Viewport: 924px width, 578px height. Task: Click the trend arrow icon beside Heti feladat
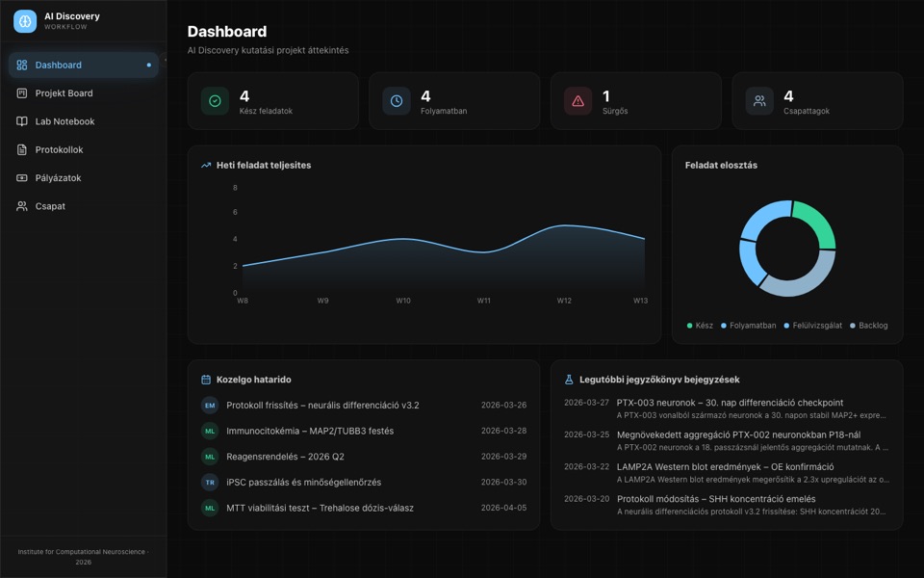(x=206, y=165)
